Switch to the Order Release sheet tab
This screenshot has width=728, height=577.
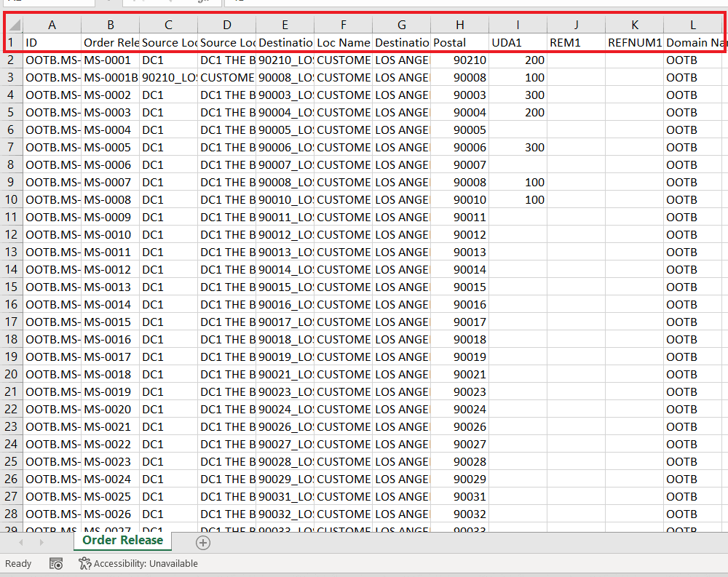(x=122, y=541)
